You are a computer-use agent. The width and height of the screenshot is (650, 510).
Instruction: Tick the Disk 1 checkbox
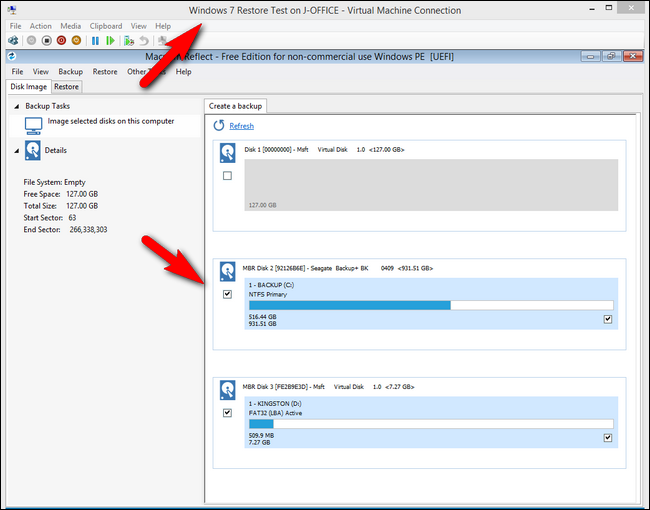(x=227, y=176)
